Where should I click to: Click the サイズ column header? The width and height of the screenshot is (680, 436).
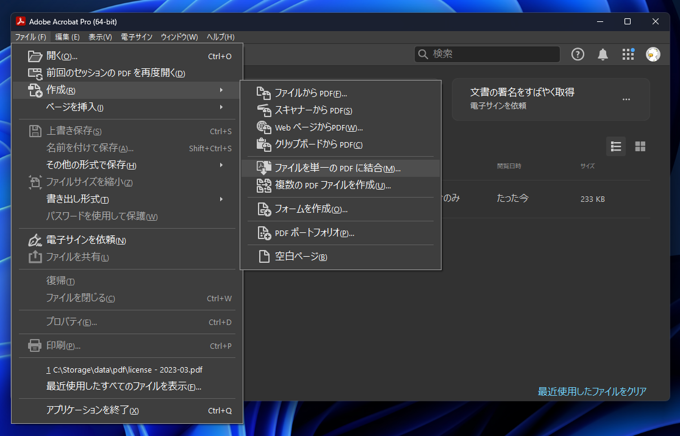pyautogui.click(x=588, y=166)
